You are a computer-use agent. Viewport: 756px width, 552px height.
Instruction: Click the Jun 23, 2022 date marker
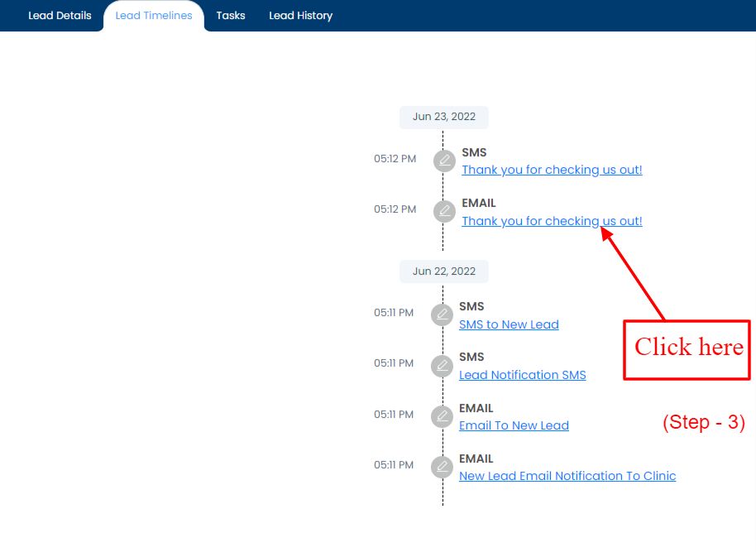click(444, 117)
